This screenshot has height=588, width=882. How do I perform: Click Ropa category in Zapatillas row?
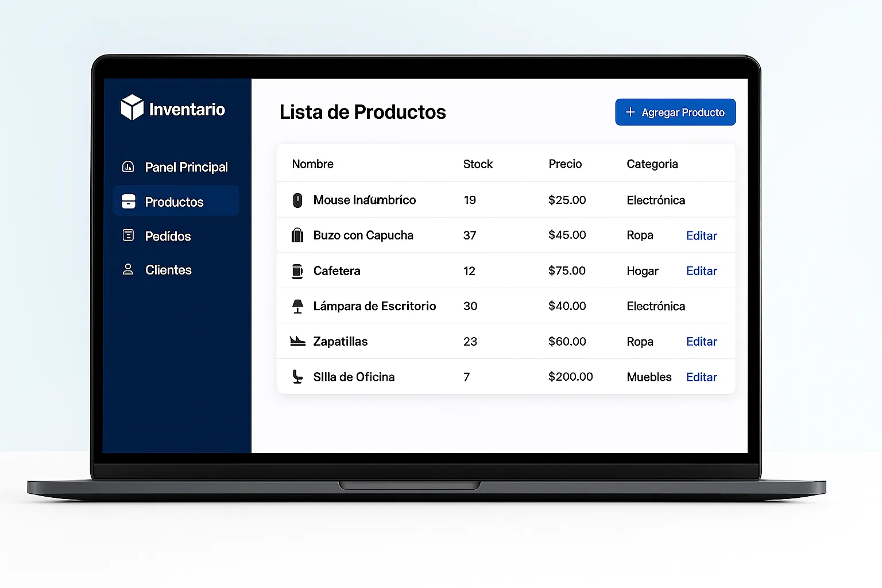pos(640,342)
